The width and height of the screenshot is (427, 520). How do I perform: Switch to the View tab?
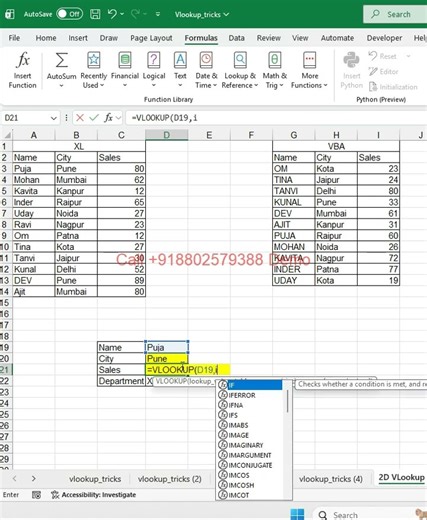pos(300,38)
